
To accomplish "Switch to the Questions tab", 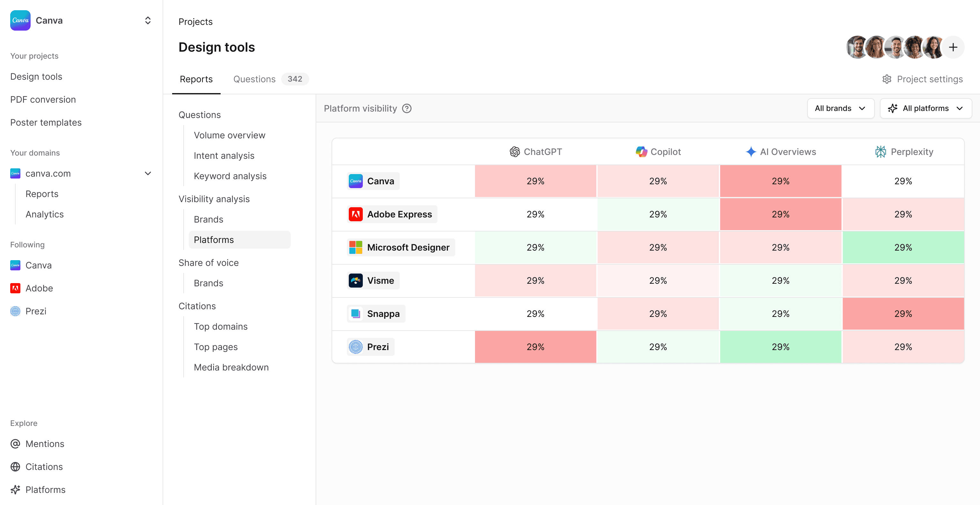I will click(254, 79).
